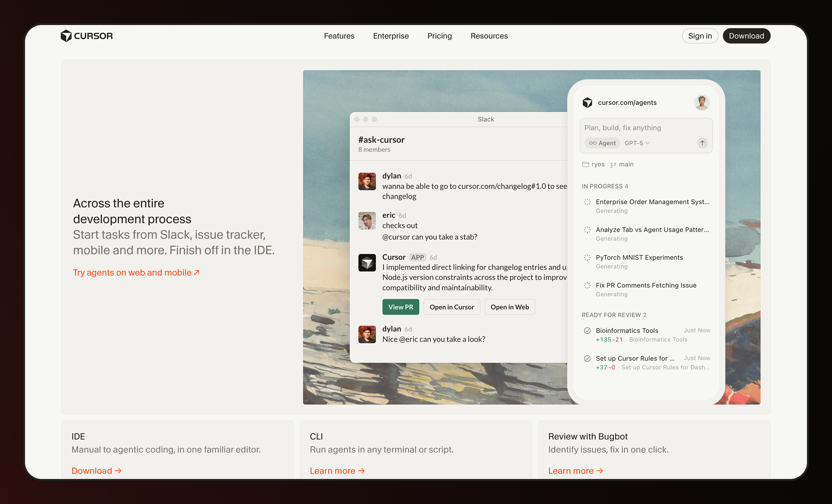Expand the Features nav menu
832x504 pixels.
click(339, 36)
